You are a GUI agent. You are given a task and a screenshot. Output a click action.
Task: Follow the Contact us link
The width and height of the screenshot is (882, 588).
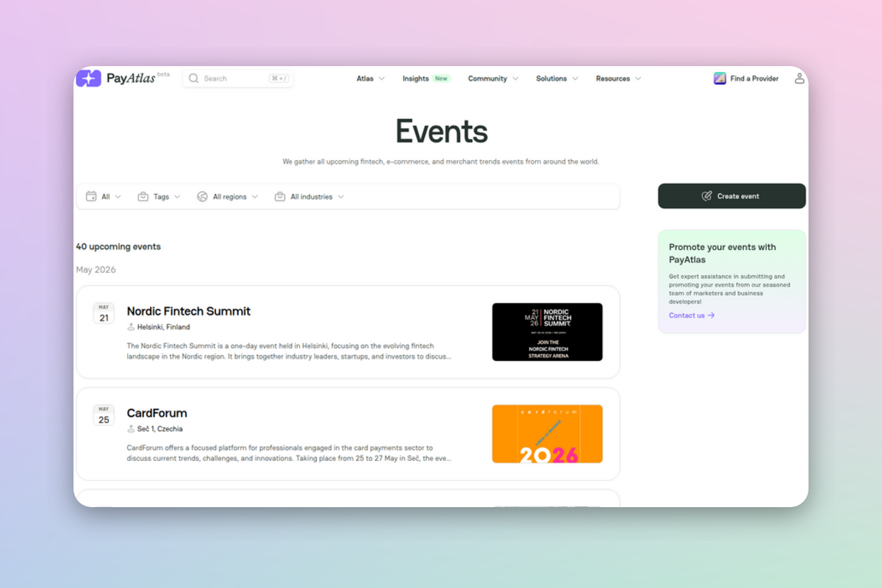point(692,315)
